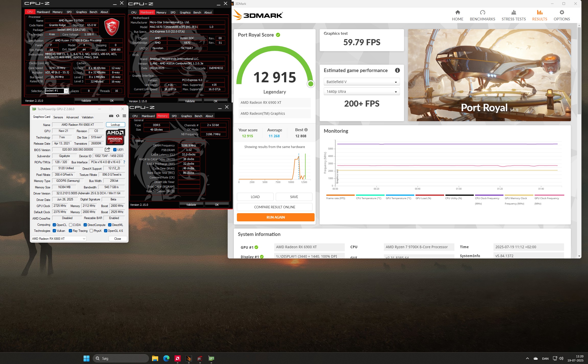
Task: Open the GPU selector dropdown in GPU-Z
Action: [x=59, y=238]
